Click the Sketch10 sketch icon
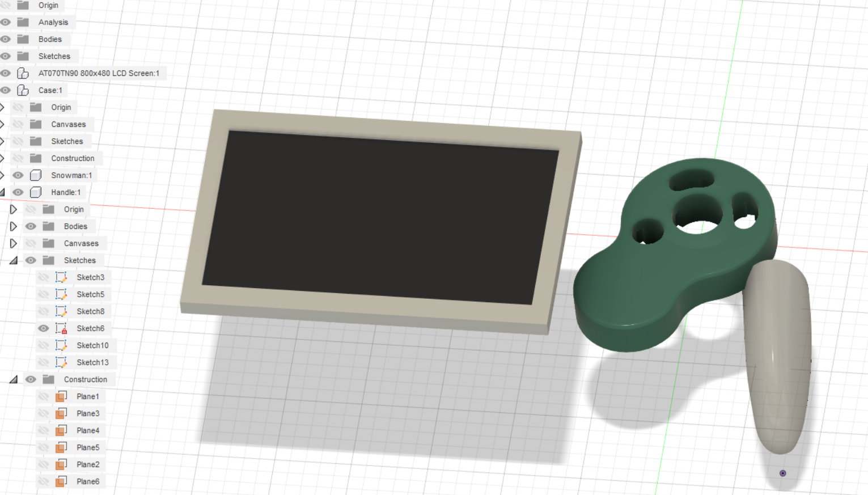This screenshot has height=495, width=868. coord(61,345)
